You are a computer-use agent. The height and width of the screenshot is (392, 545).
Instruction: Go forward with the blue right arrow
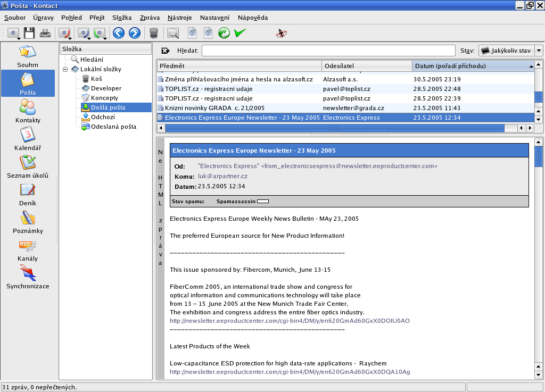tap(135, 33)
